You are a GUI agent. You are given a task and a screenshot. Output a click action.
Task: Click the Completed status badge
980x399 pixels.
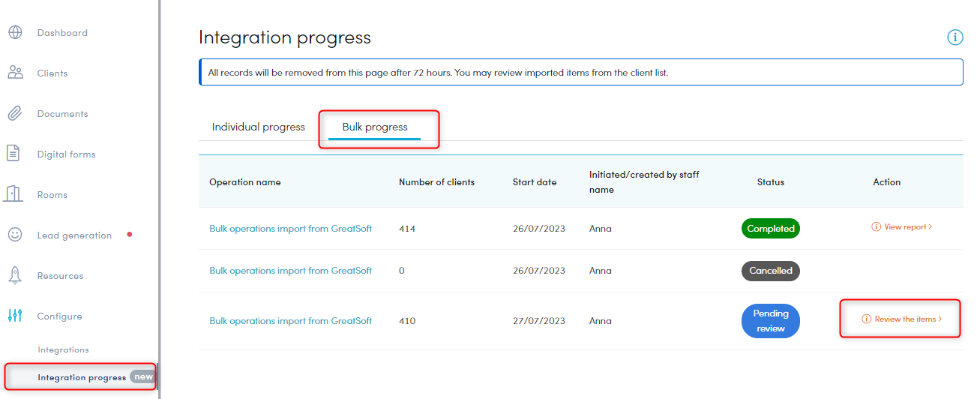(x=771, y=229)
